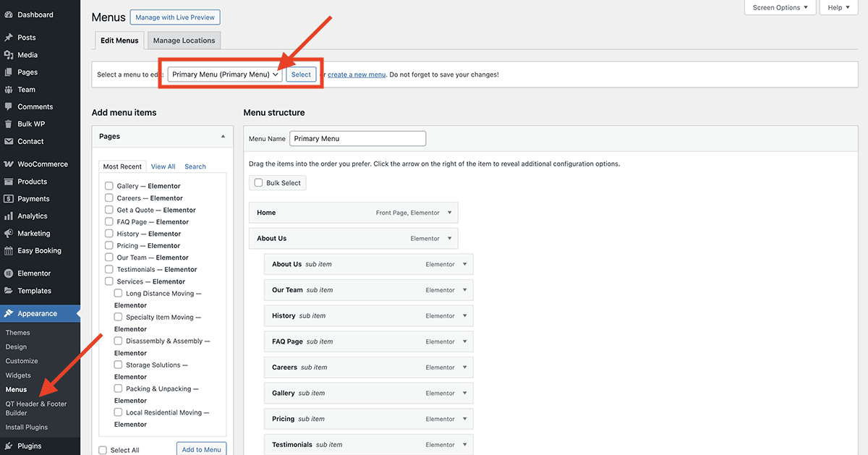Tick the Bulk Select checkbox
This screenshot has height=455, width=868.
coord(258,183)
